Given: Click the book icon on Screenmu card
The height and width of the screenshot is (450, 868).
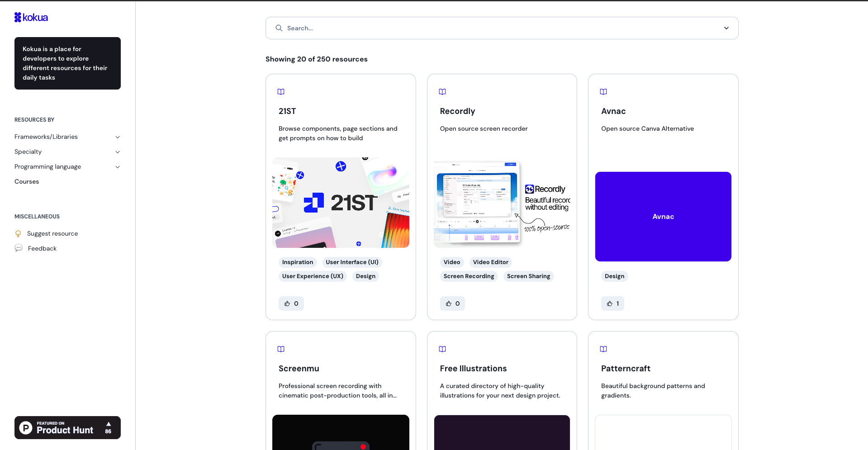Looking at the screenshot, I should tap(281, 349).
